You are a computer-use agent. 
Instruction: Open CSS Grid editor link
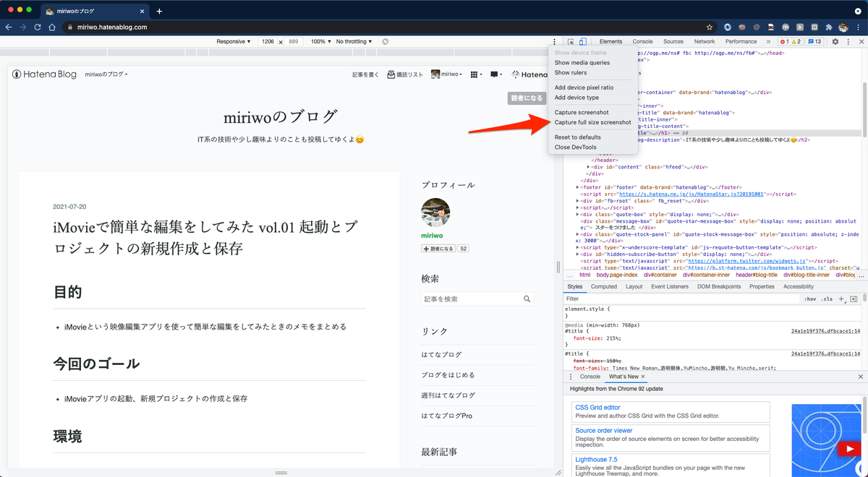coord(598,408)
